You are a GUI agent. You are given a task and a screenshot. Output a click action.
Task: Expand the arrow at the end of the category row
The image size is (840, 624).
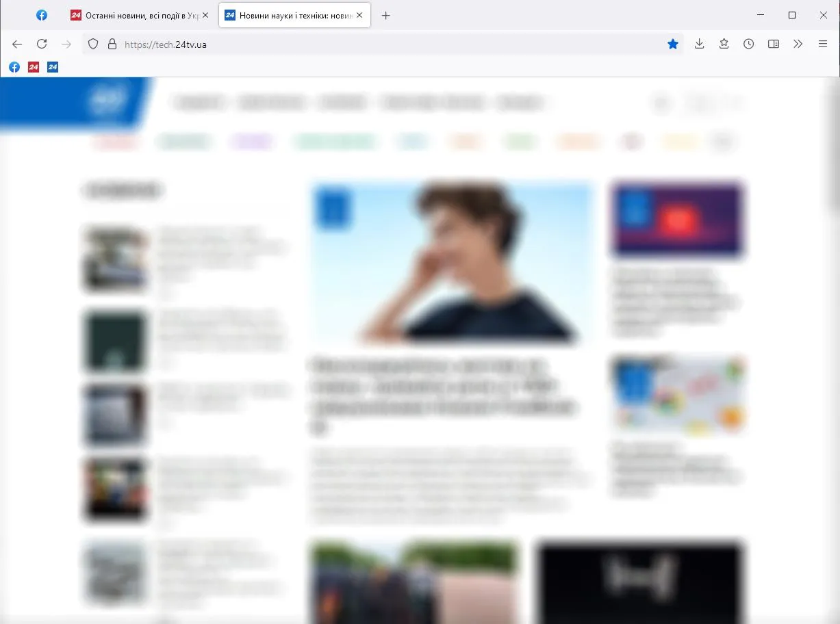(723, 142)
